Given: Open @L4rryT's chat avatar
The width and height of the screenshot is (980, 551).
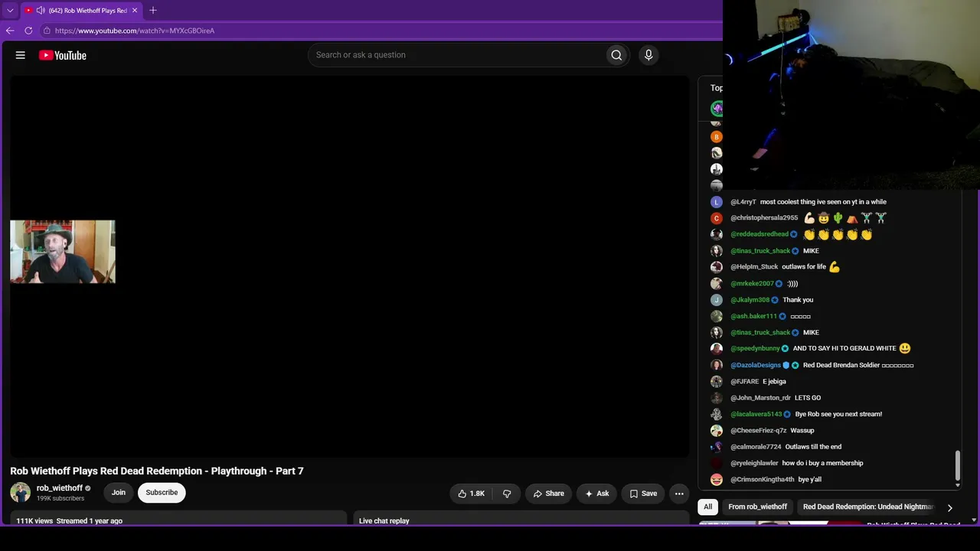Looking at the screenshot, I should click(x=717, y=202).
